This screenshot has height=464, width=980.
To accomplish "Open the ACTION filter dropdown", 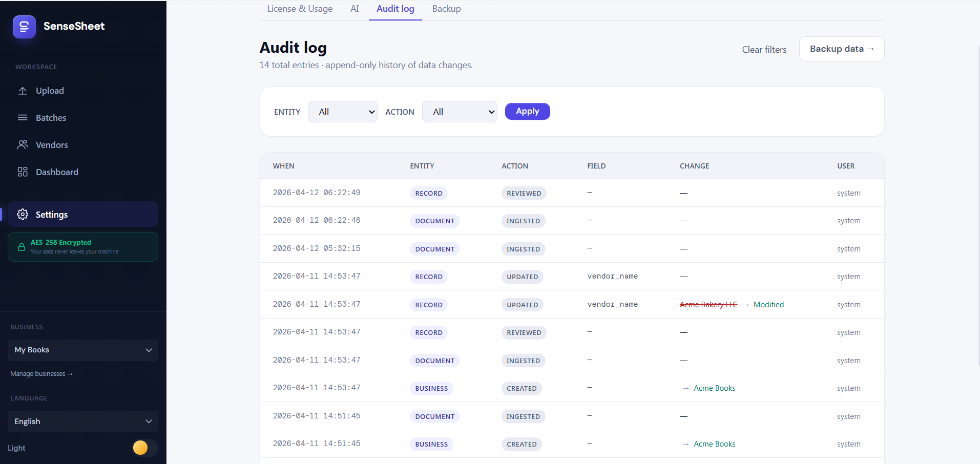I will click(458, 111).
